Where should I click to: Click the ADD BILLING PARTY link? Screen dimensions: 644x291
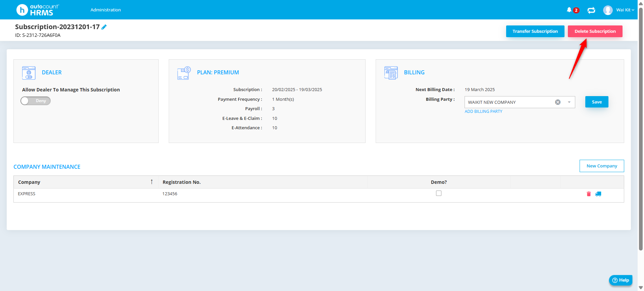483,112
